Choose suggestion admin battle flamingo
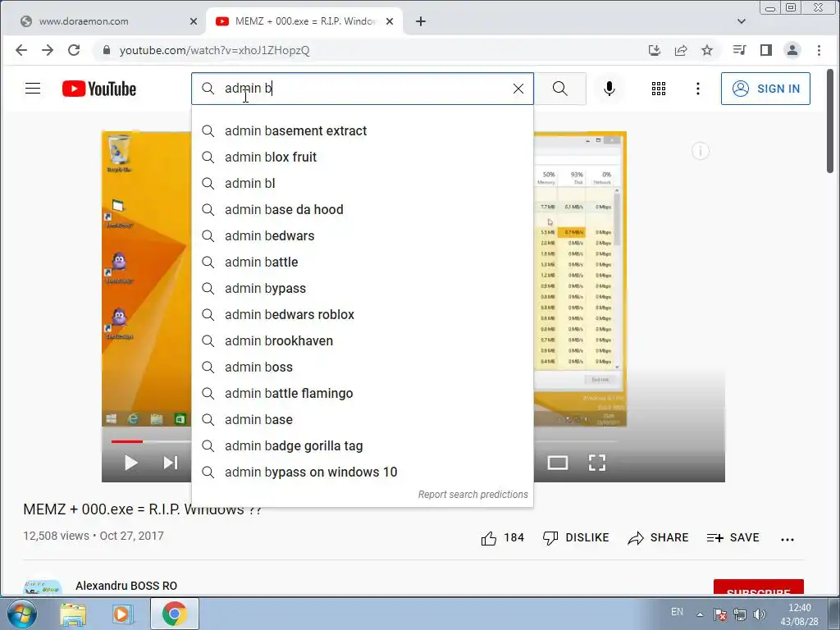 point(362,393)
